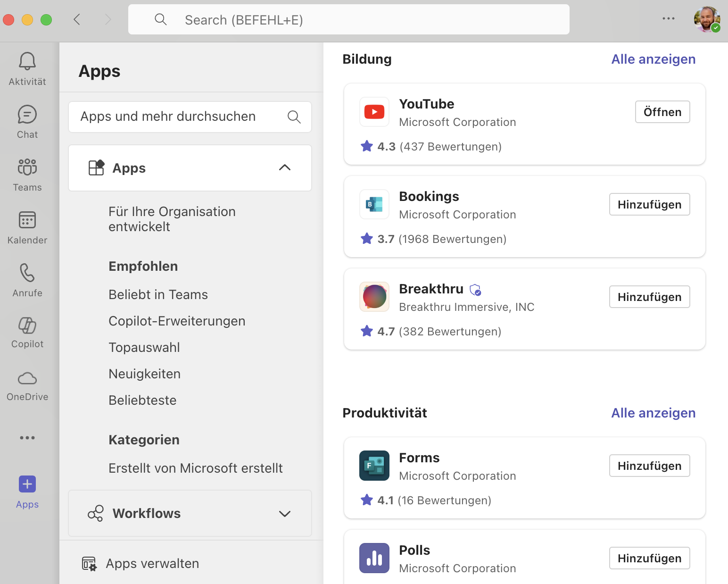728x584 pixels.
Task: Click the YouTube app title
Action: click(427, 104)
